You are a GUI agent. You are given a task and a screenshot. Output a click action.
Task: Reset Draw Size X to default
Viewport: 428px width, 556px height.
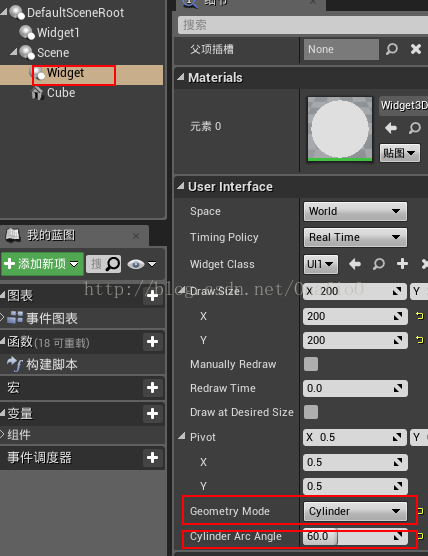420,316
